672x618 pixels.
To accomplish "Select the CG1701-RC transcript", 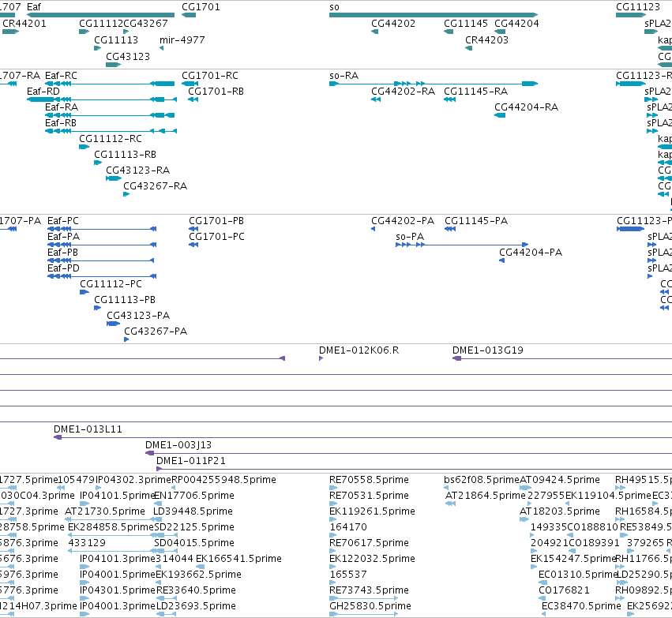I will coord(190,84).
